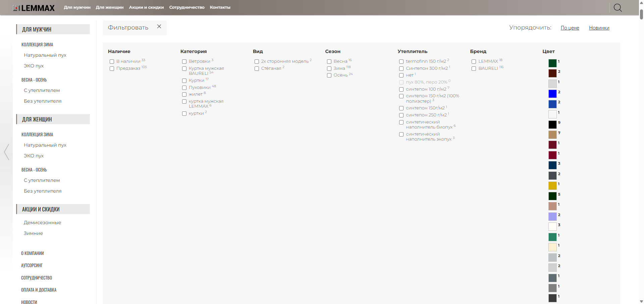Sort by 'Новинки' link
This screenshot has height=304, width=644.
pyautogui.click(x=599, y=28)
